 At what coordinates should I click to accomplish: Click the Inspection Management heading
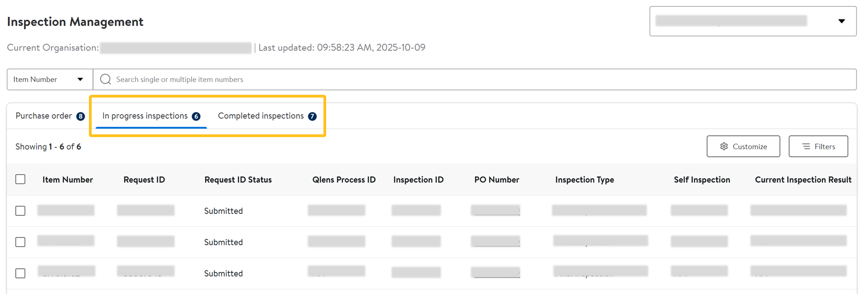point(75,22)
